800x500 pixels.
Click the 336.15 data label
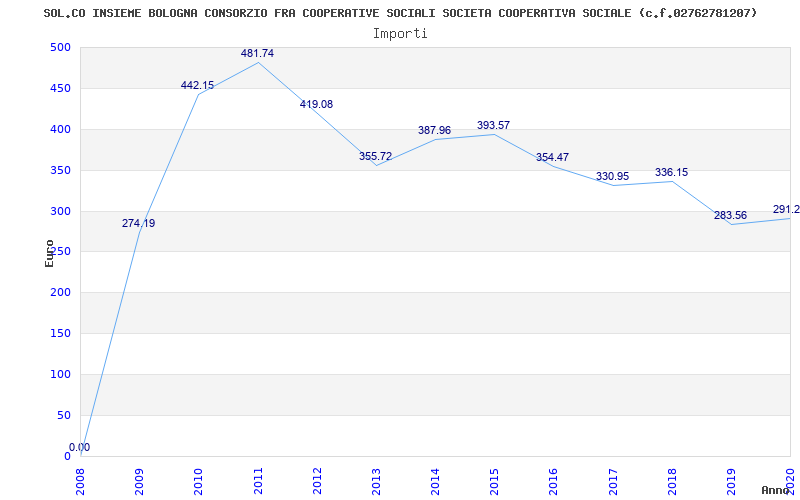[x=671, y=172]
